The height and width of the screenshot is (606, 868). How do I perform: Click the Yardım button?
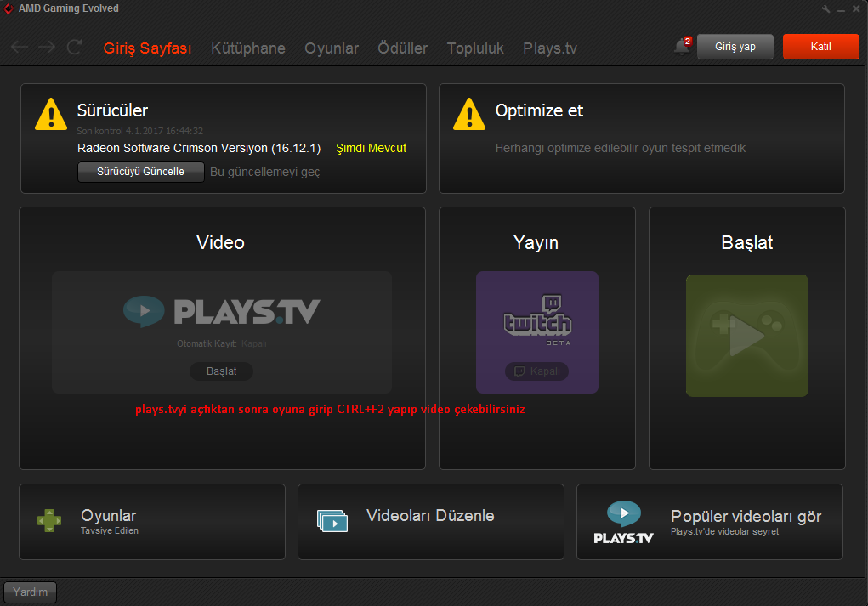coord(30,592)
